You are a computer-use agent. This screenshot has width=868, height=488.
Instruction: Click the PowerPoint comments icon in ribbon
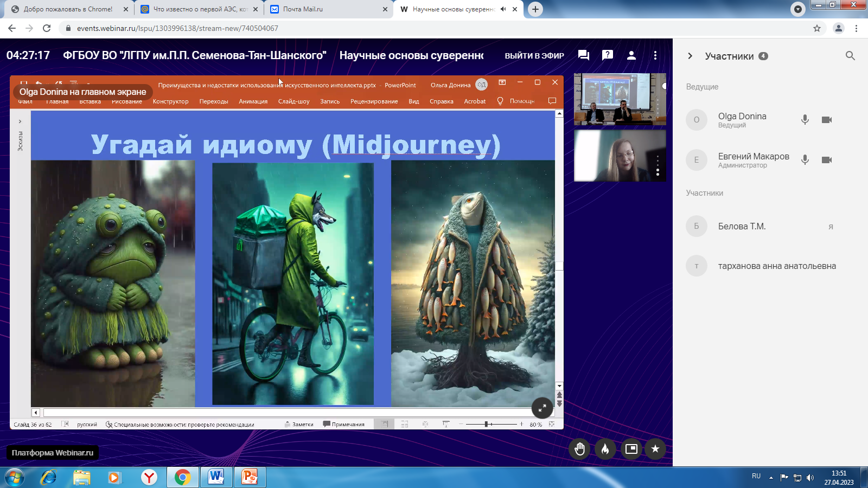pyautogui.click(x=552, y=101)
